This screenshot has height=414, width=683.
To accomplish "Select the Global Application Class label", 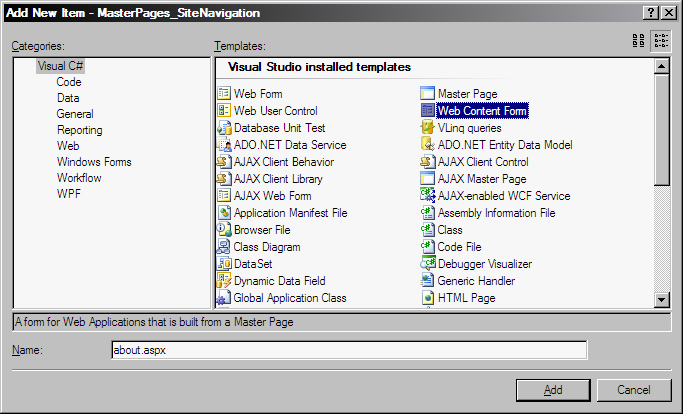I will click(x=290, y=298).
